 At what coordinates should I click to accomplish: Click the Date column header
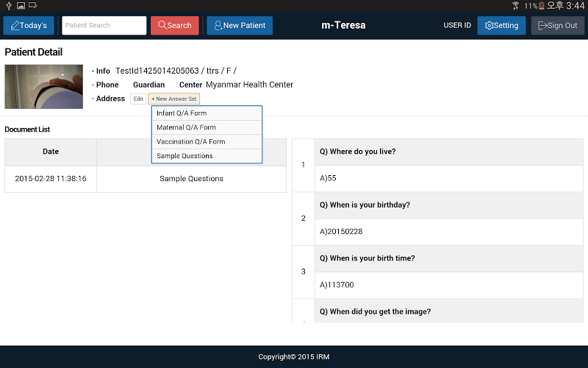[51, 152]
